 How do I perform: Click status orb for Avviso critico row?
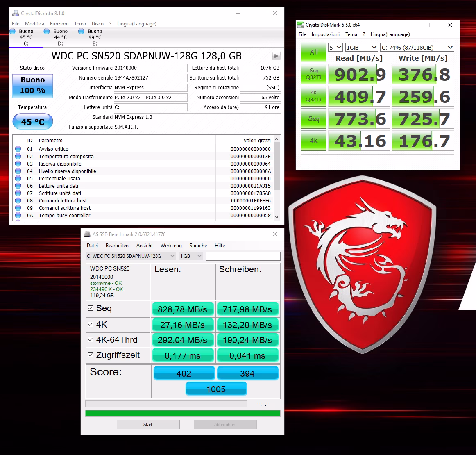18,149
